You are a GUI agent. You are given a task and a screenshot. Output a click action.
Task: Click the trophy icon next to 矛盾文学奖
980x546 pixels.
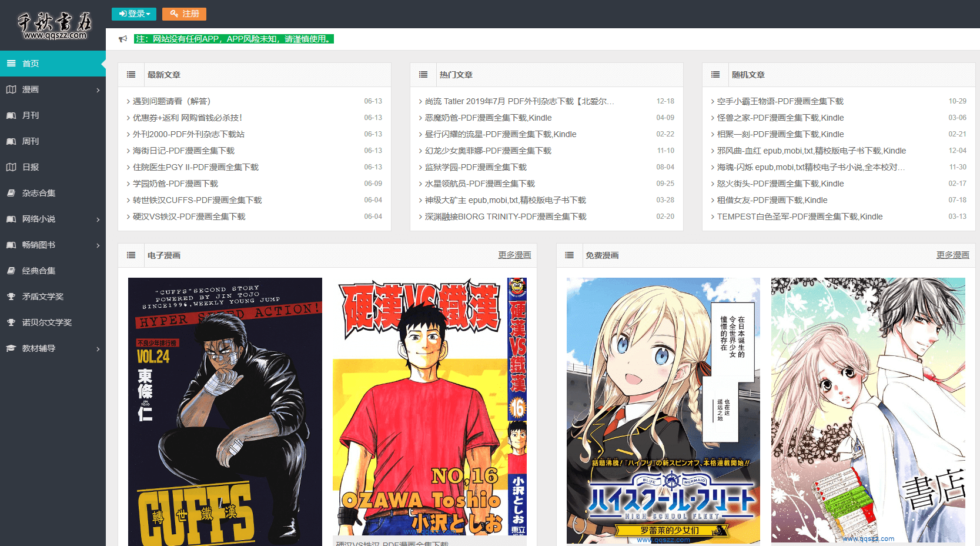pos(11,297)
